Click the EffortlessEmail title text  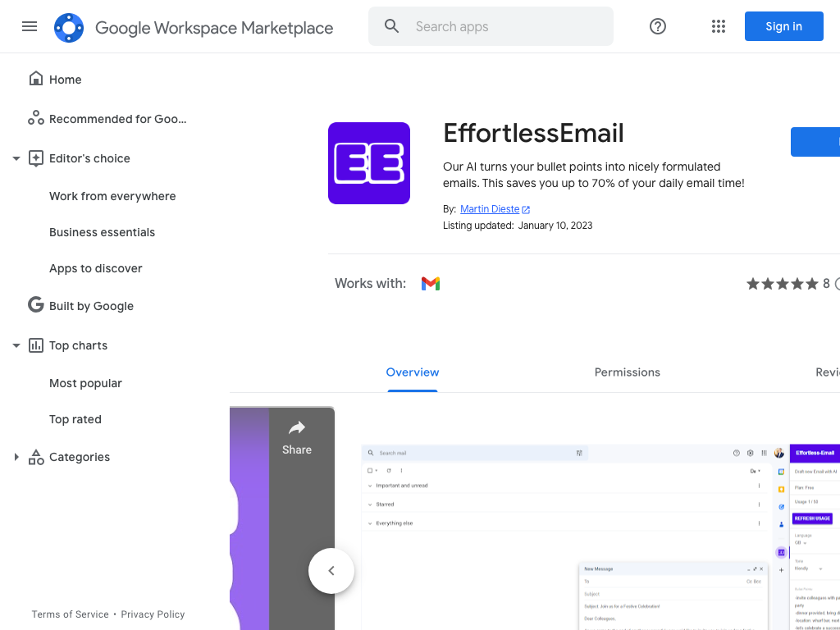point(533,133)
